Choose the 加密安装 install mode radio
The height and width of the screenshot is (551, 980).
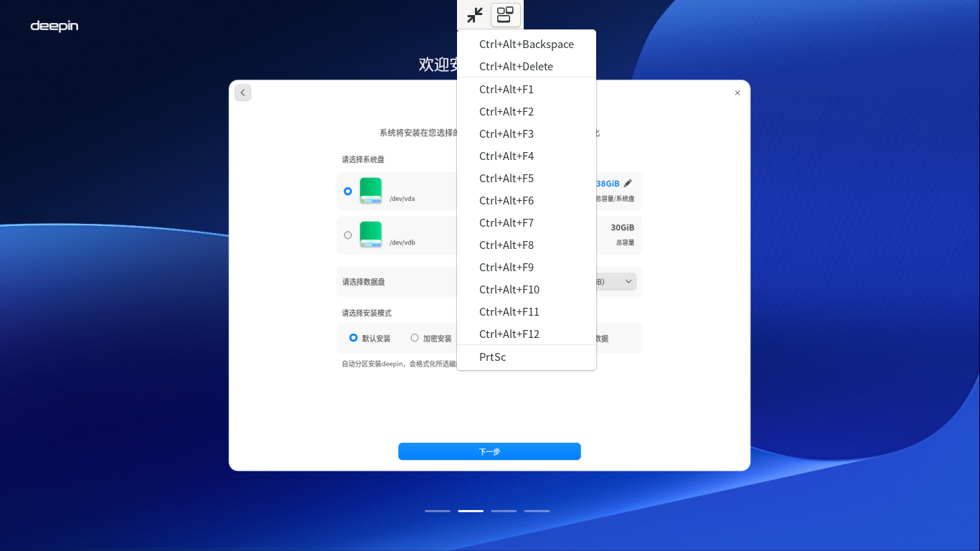coord(415,338)
